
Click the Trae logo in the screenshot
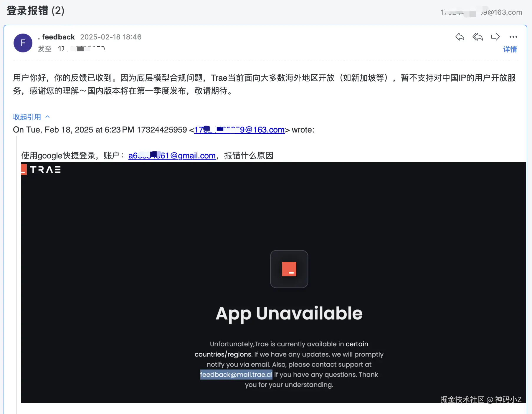tap(41, 169)
